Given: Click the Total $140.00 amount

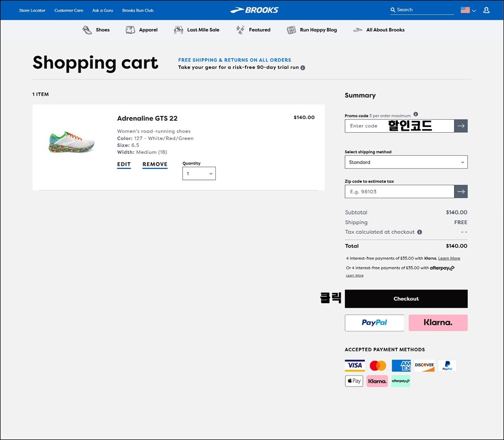Looking at the screenshot, I should point(456,246).
